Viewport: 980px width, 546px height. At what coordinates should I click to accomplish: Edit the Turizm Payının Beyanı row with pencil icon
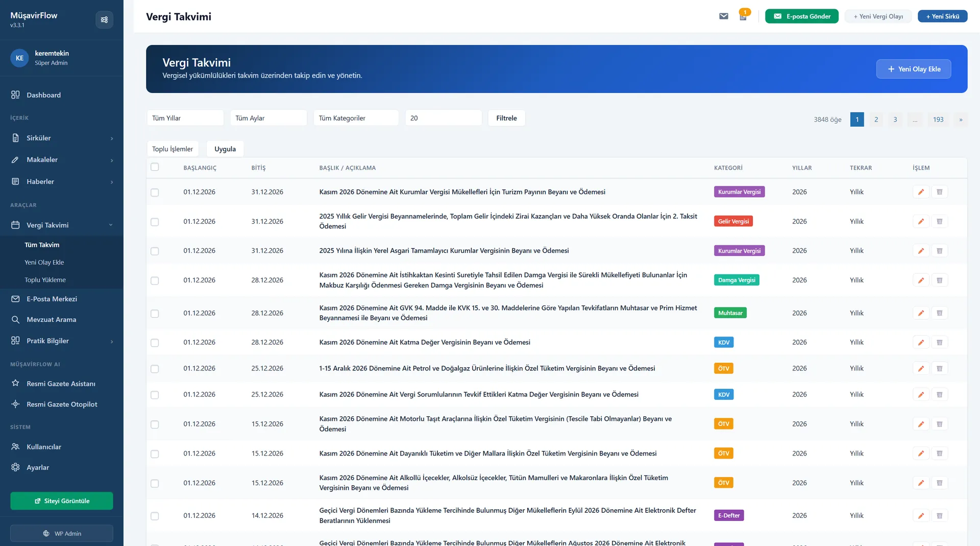pyautogui.click(x=921, y=192)
